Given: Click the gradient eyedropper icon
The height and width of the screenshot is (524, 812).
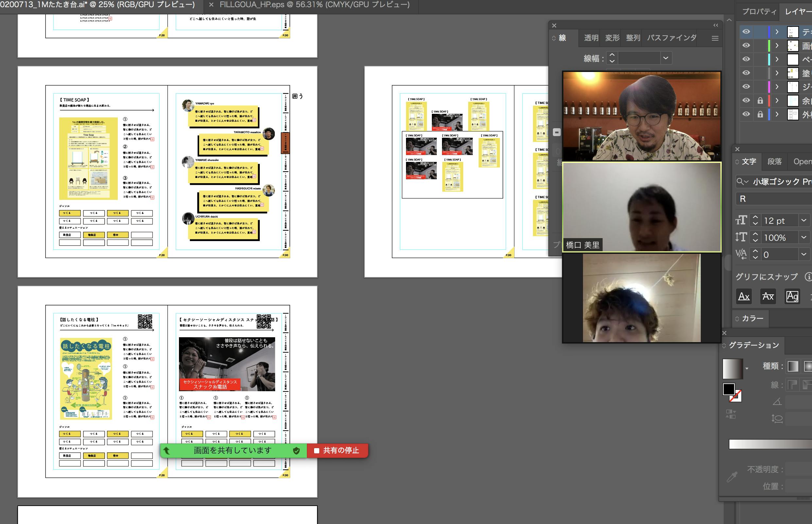Looking at the screenshot, I should pos(732,477).
